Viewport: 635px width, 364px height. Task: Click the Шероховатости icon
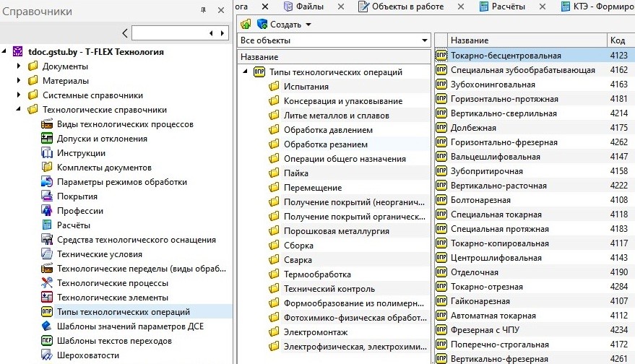tap(47, 355)
